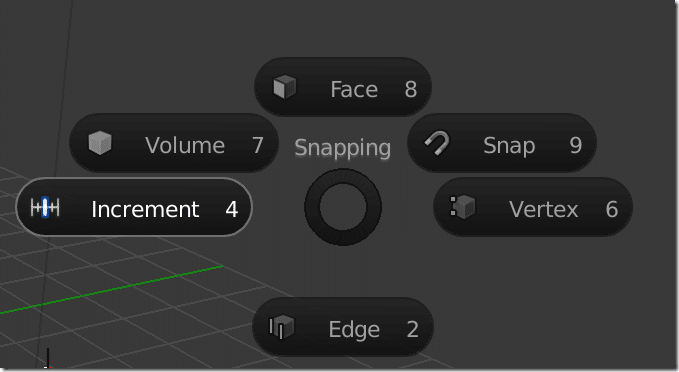Click the pie menu center ring
Image resolution: width=679 pixels, height=372 pixels.
(343, 207)
